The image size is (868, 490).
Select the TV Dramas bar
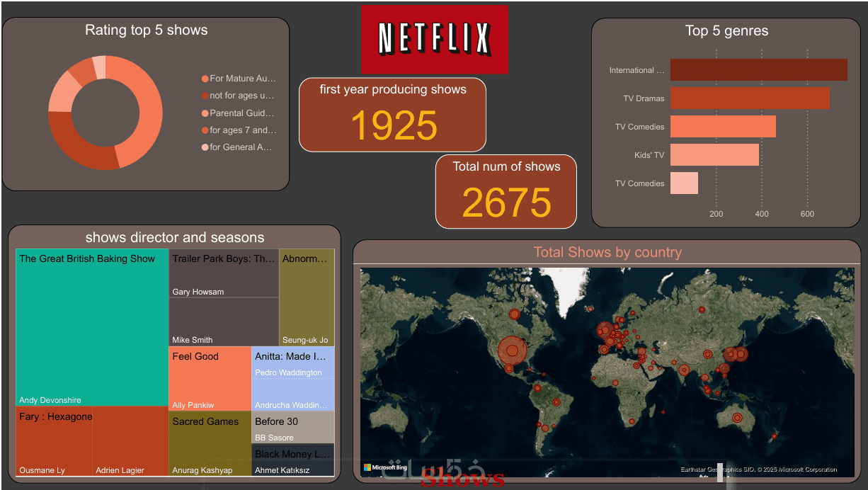pyautogui.click(x=750, y=98)
